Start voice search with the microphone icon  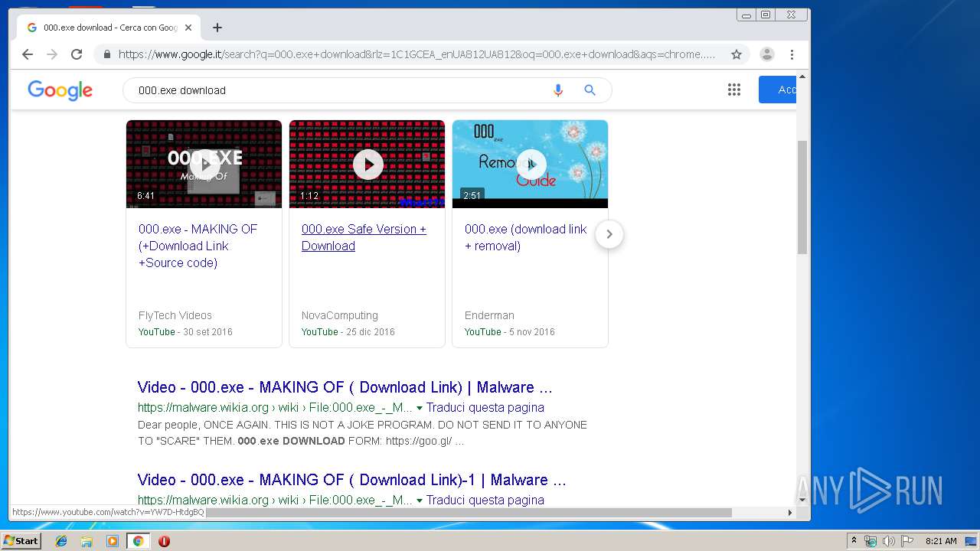coord(558,90)
